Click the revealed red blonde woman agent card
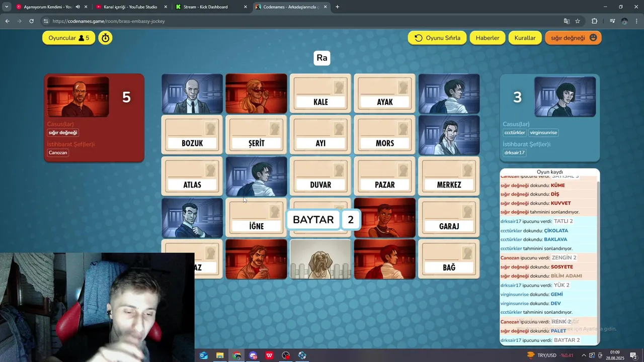The width and height of the screenshot is (644, 362). [x=256, y=94]
